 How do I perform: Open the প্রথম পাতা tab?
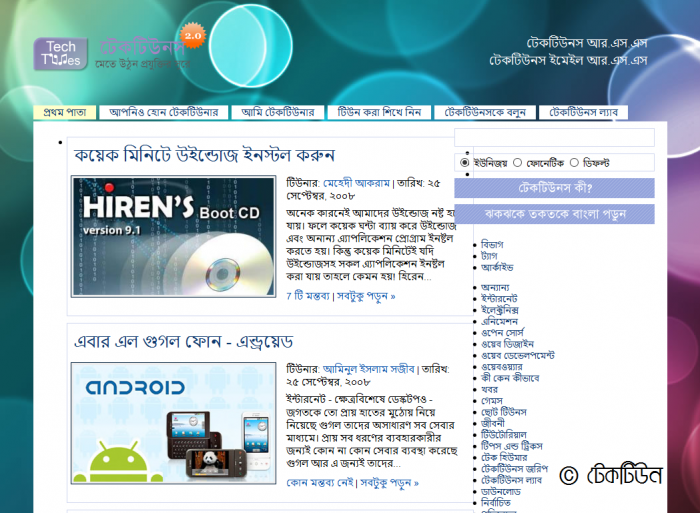point(65,113)
